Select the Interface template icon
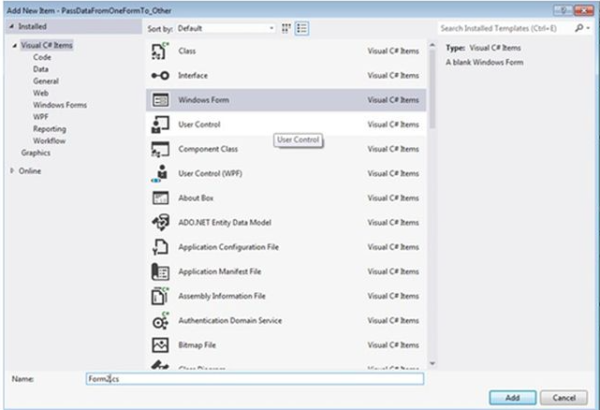 click(160, 76)
